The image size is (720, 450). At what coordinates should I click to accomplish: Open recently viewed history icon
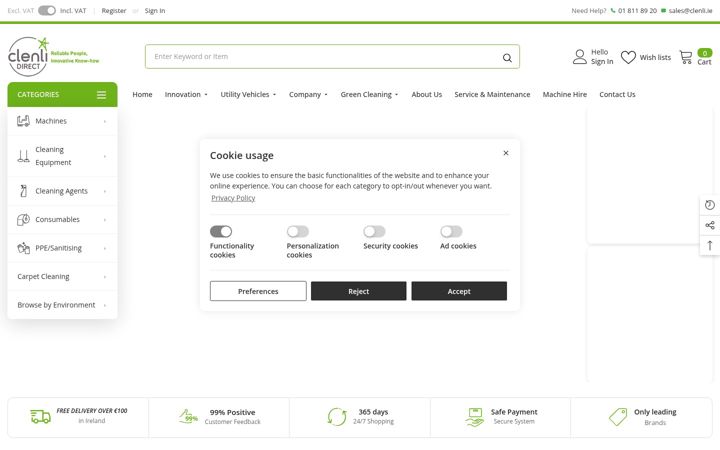[x=709, y=205]
